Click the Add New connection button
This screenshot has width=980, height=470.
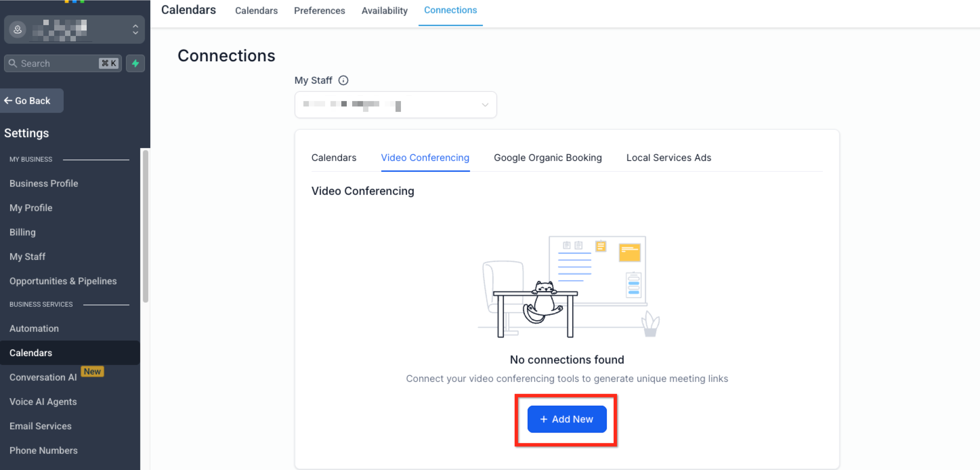567,419
